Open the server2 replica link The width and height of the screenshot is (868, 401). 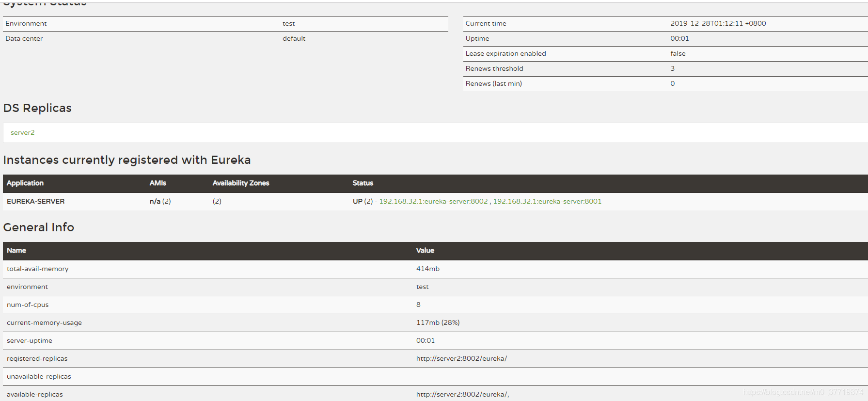coord(23,132)
